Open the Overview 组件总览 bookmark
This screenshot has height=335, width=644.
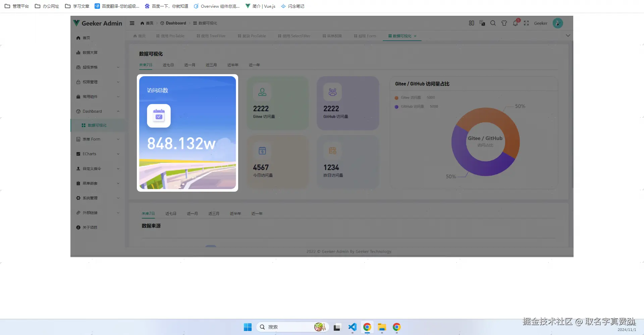217,6
